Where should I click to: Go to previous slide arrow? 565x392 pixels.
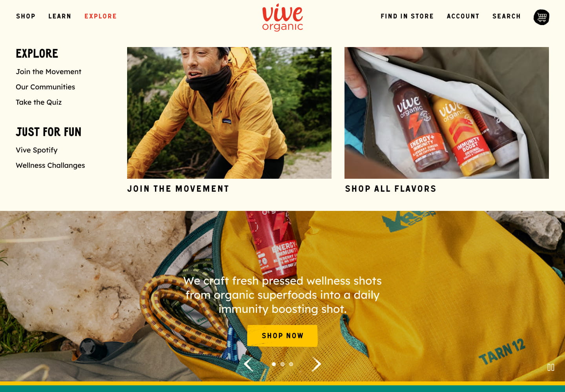[x=248, y=364]
